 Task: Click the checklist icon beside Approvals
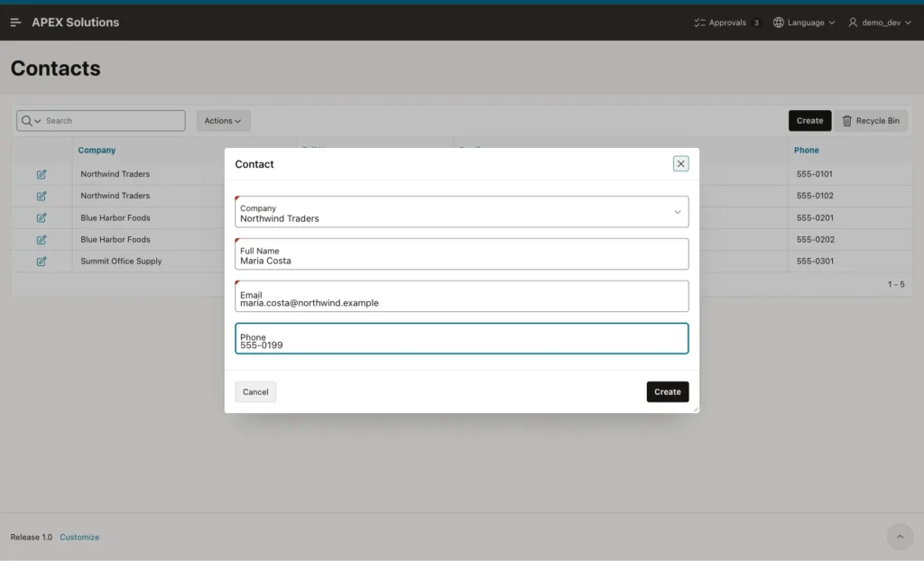pyautogui.click(x=699, y=23)
